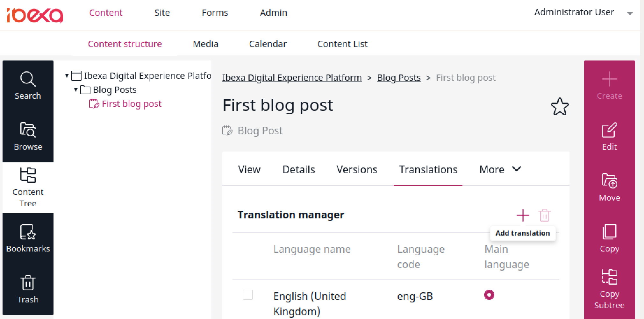Go to the Calendar submenu
Screen dimensions: 644x319
pyautogui.click(x=268, y=44)
